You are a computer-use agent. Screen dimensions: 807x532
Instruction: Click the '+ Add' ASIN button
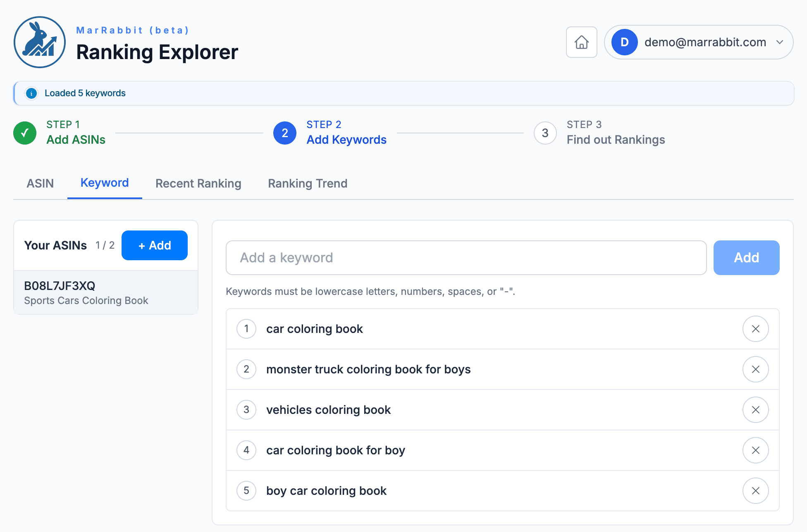[x=154, y=245]
